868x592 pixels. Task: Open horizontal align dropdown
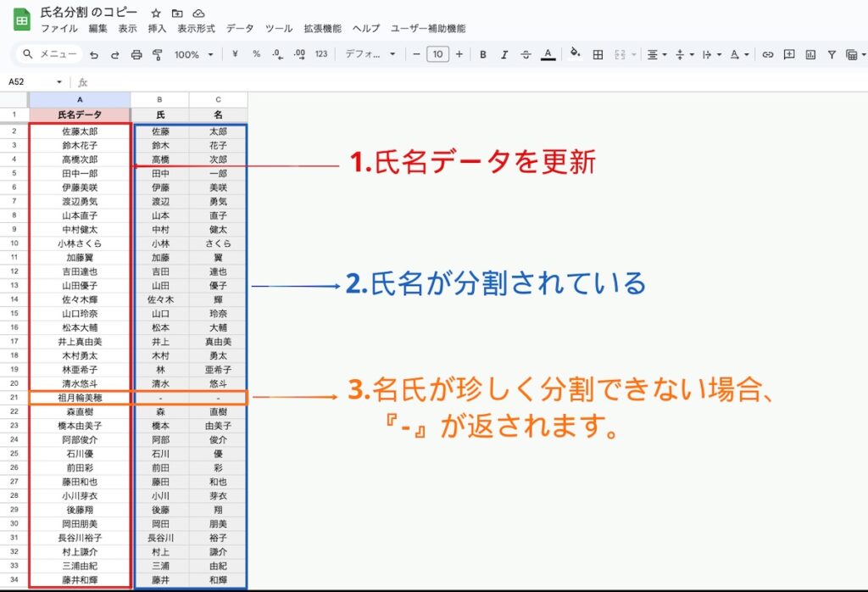(657, 54)
